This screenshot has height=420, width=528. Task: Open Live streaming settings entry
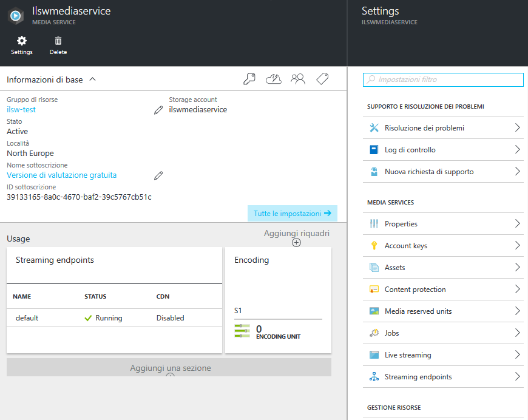pos(443,354)
